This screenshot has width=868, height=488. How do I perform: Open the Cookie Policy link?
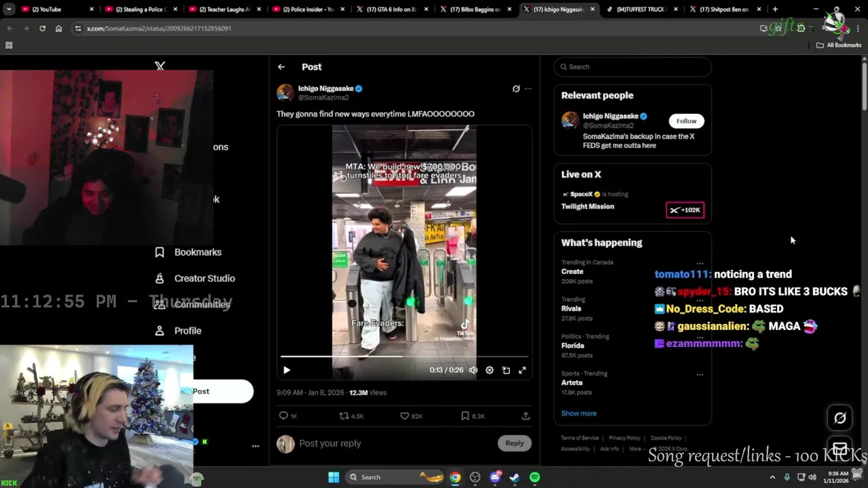coord(666,438)
